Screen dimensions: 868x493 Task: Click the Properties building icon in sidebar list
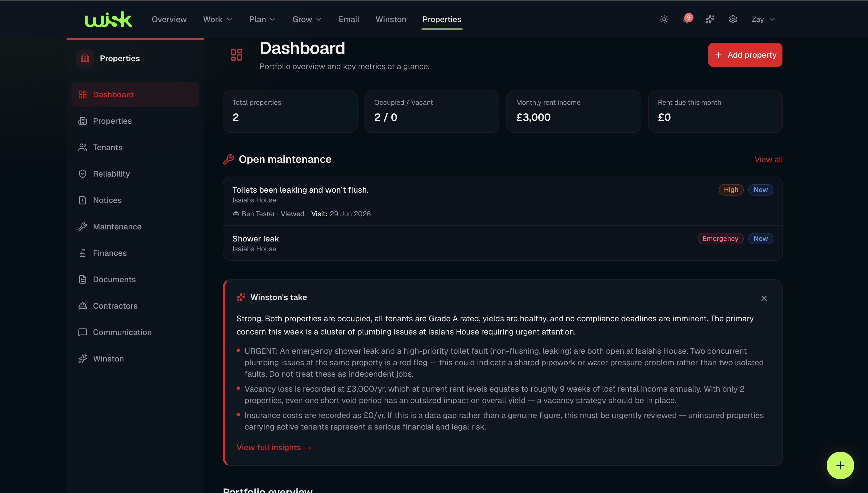[x=83, y=121]
